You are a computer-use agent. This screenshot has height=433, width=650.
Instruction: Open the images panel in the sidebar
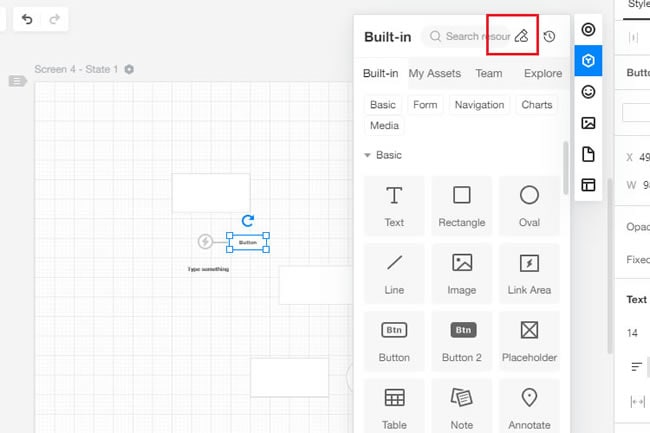coord(588,123)
